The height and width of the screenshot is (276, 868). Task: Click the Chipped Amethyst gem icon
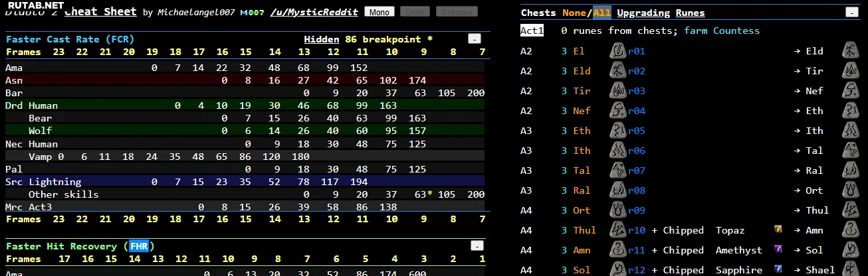coord(778,250)
